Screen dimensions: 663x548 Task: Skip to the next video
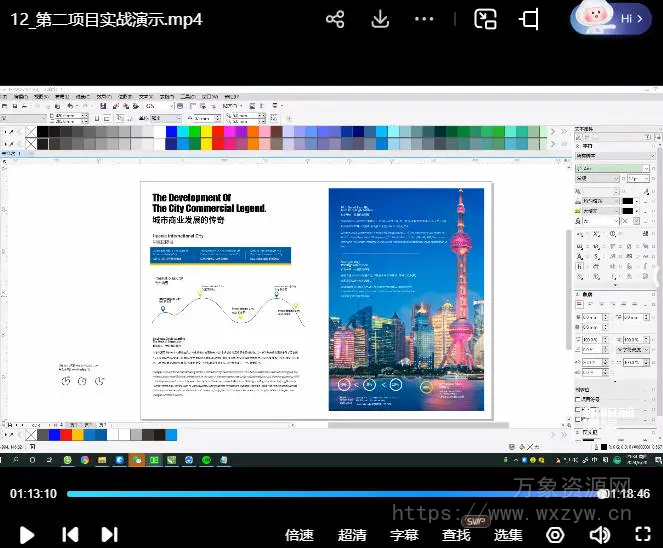(110, 535)
